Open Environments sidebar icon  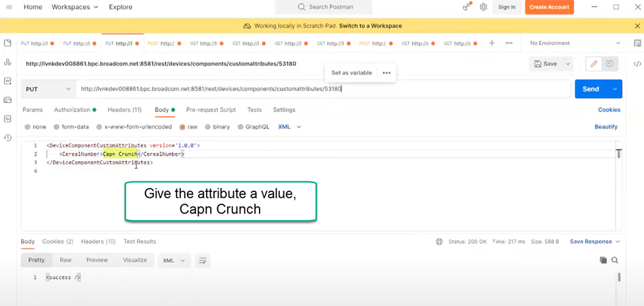click(7, 81)
